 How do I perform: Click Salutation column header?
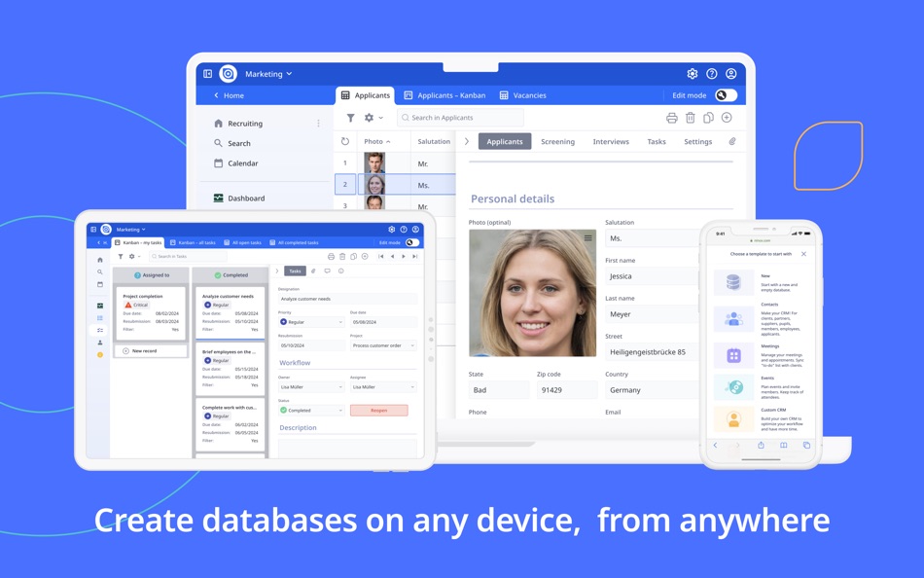[434, 141]
